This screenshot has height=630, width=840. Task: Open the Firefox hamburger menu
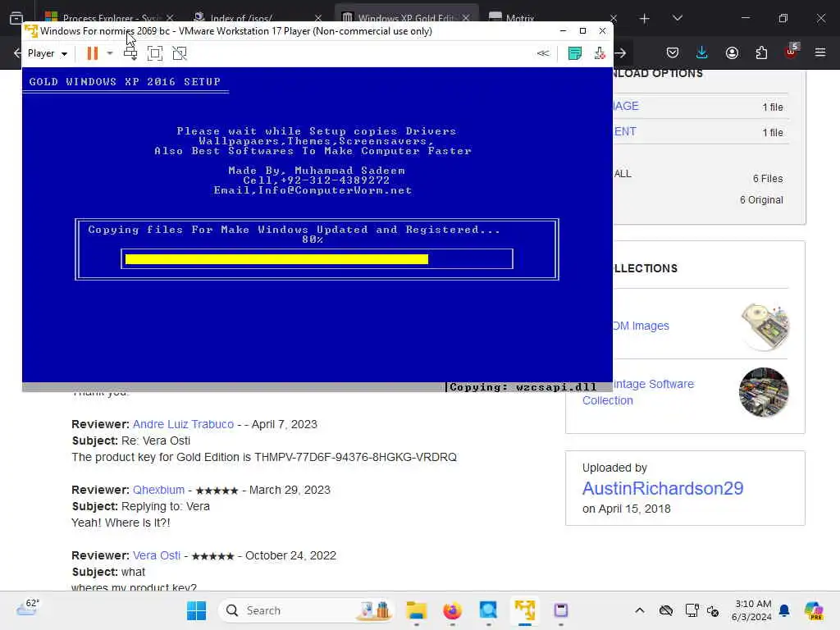coord(820,52)
